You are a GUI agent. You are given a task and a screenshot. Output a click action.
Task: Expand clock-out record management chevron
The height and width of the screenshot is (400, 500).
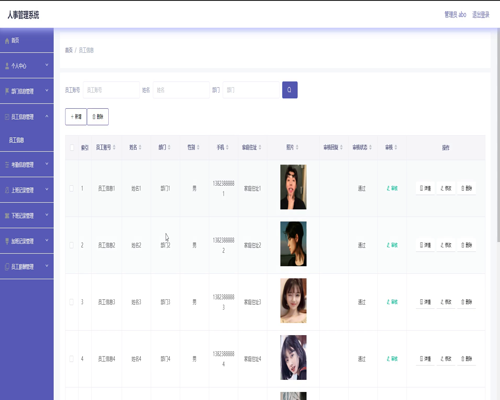pyautogui.click(x=47, y=215)
